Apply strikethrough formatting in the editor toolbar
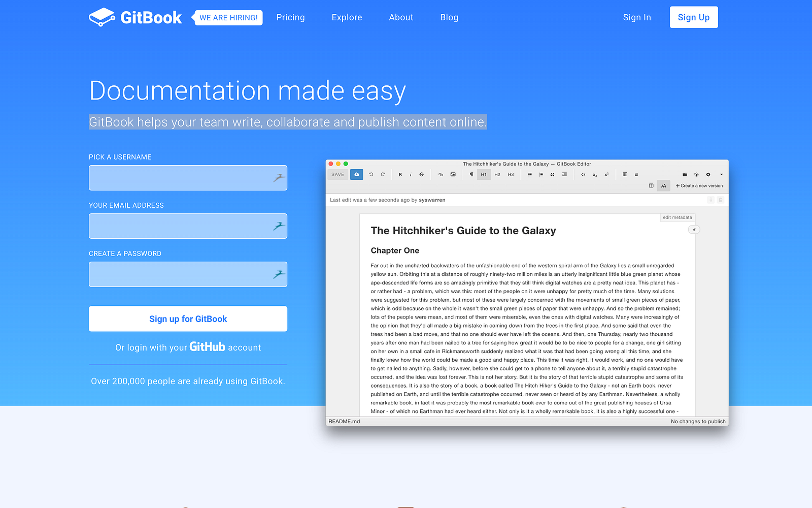 pyautogui.click(x=422, y=175)
